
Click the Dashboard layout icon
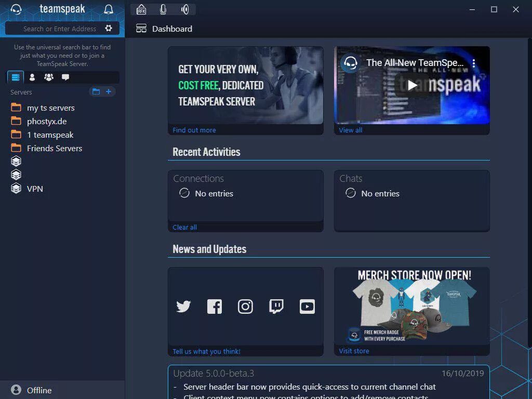coord(141,28)
